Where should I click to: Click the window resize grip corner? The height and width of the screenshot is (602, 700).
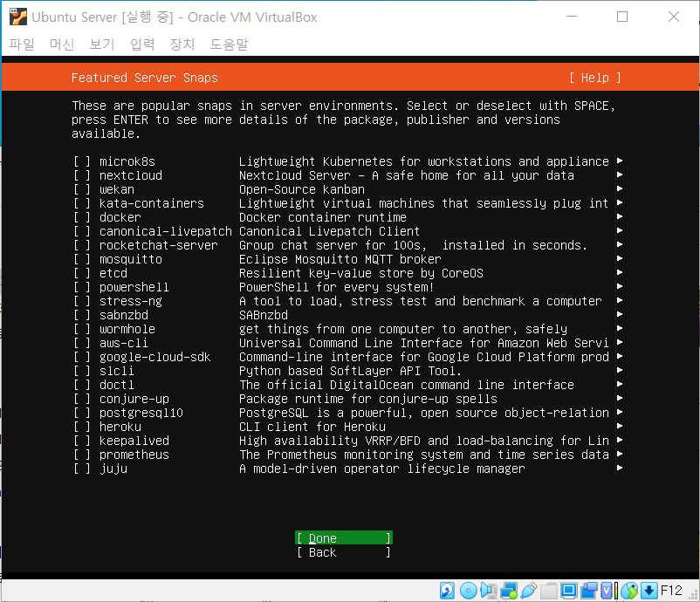(694, 596)
